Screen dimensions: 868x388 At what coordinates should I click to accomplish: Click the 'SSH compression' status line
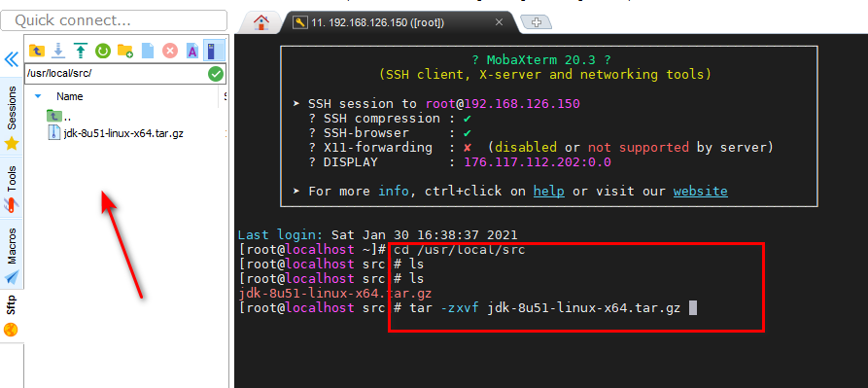(391, 119)
